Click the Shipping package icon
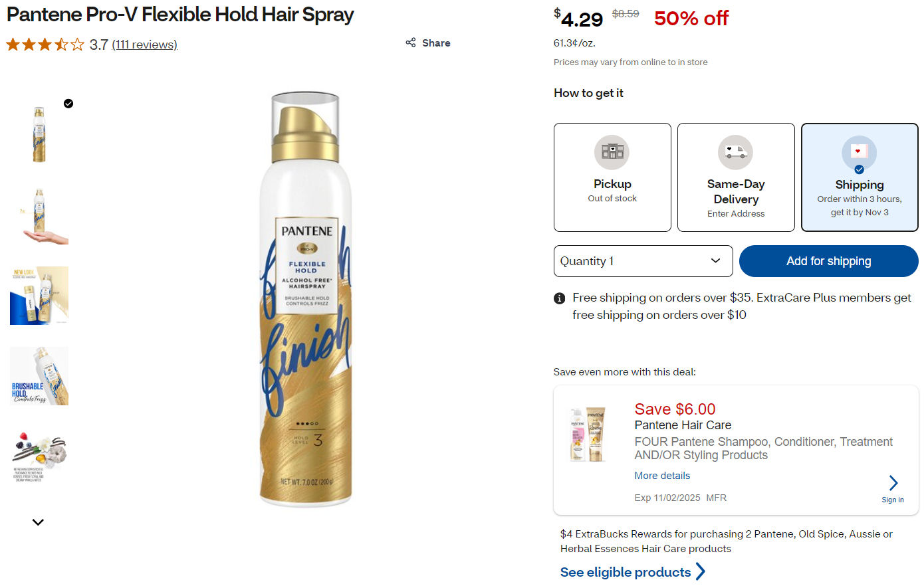 859,152
